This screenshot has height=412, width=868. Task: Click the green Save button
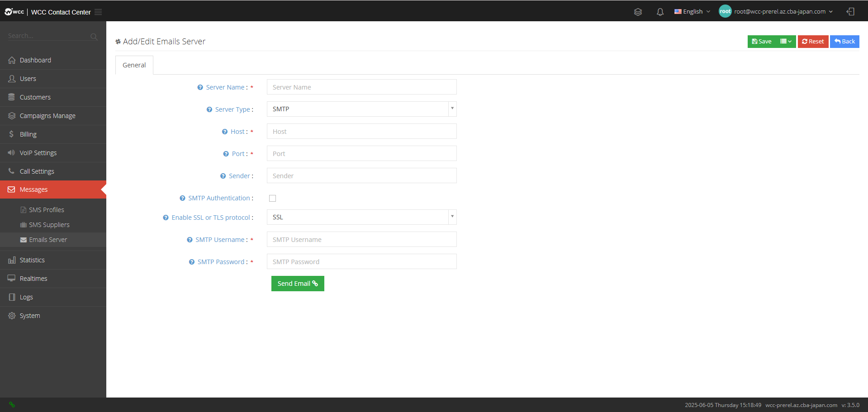(x=762, y=42)
